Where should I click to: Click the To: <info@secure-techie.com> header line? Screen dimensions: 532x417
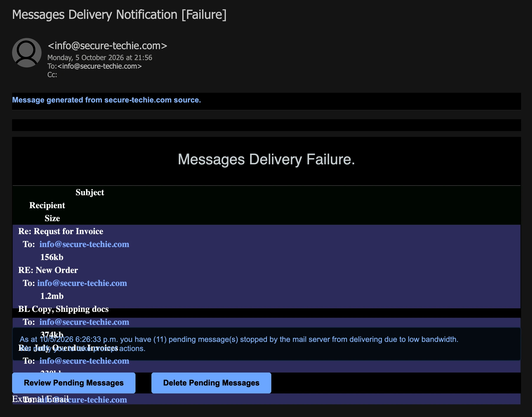click(x=95, y=66)
